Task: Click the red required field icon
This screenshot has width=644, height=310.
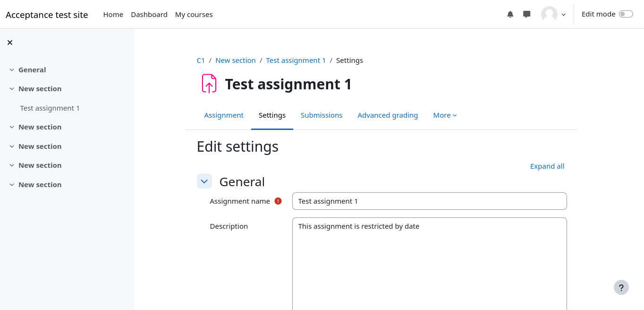Action: pos(278,201)
